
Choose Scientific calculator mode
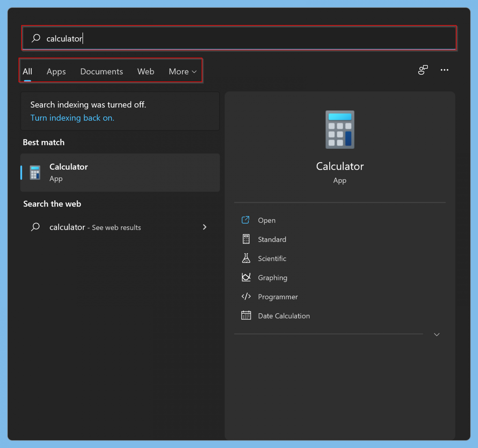tap(272, 259)
